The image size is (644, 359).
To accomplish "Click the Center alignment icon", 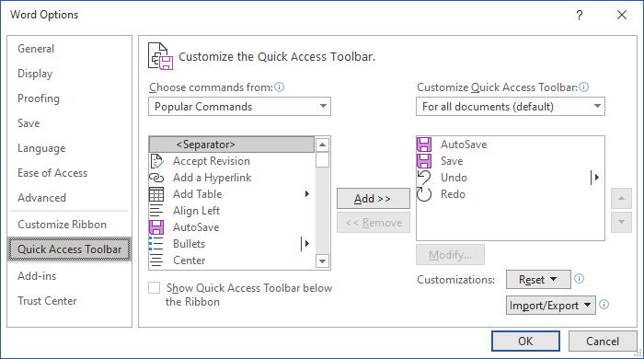I will (156, 261).
